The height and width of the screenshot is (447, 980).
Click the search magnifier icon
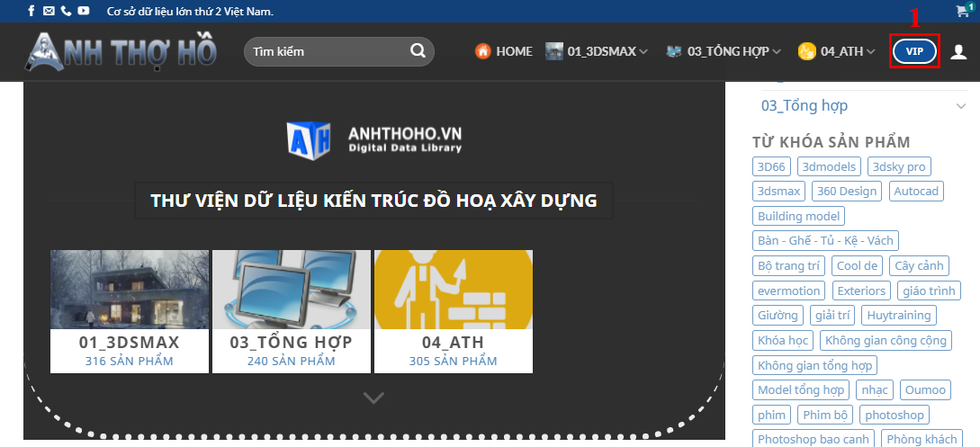point(418,51)
